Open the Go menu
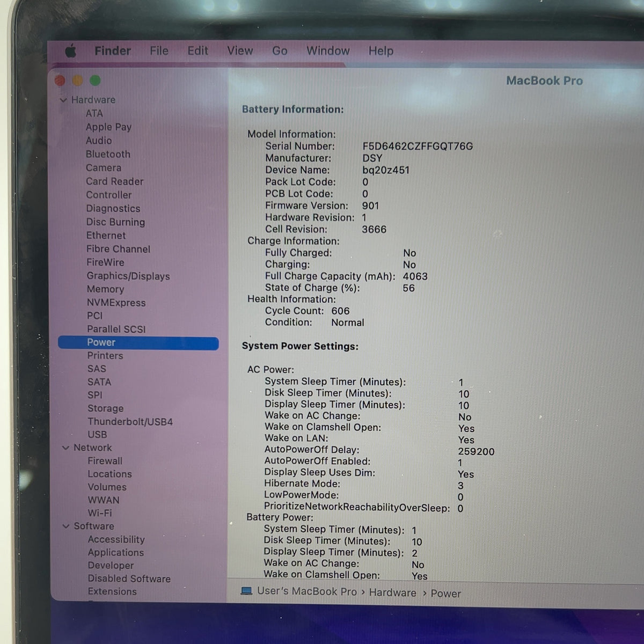Screen dimensions: 644x644 pyautogui.click(x=280, y=51)
